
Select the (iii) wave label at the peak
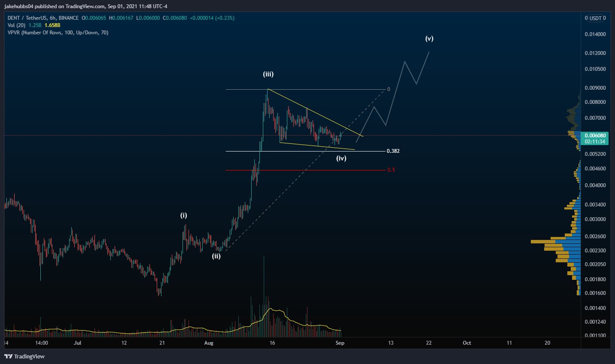point(268,74)
